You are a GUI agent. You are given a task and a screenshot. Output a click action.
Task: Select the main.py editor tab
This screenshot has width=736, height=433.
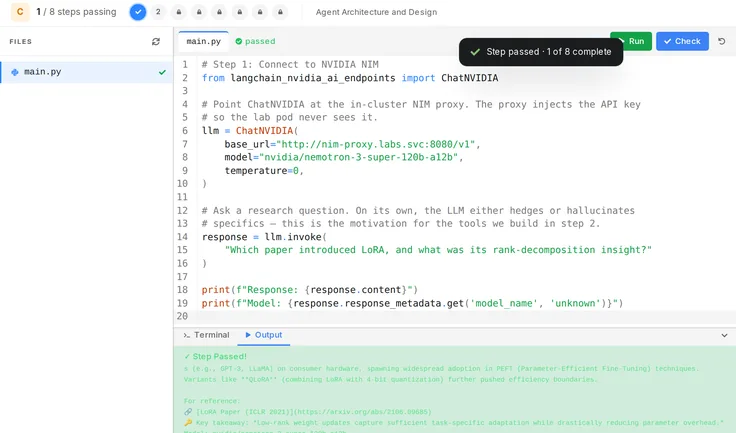[x=203, y=41]
